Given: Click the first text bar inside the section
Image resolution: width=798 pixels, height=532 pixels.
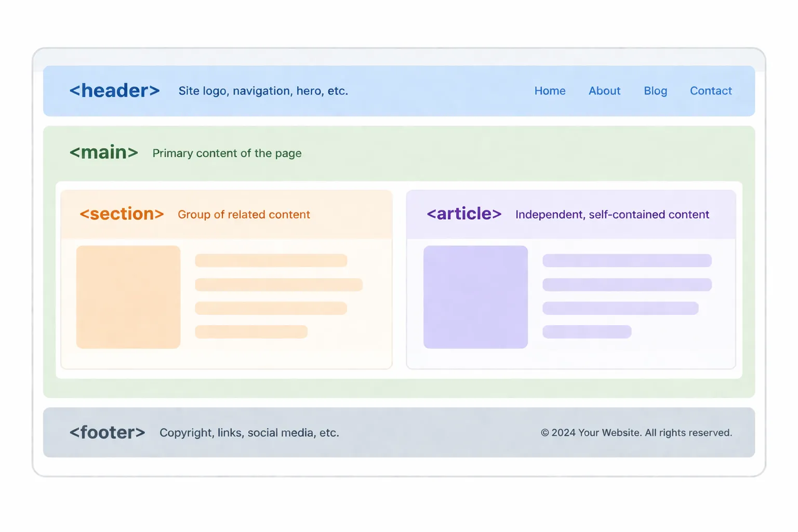Looking at the screenshot, I should (x=270, y=260).
